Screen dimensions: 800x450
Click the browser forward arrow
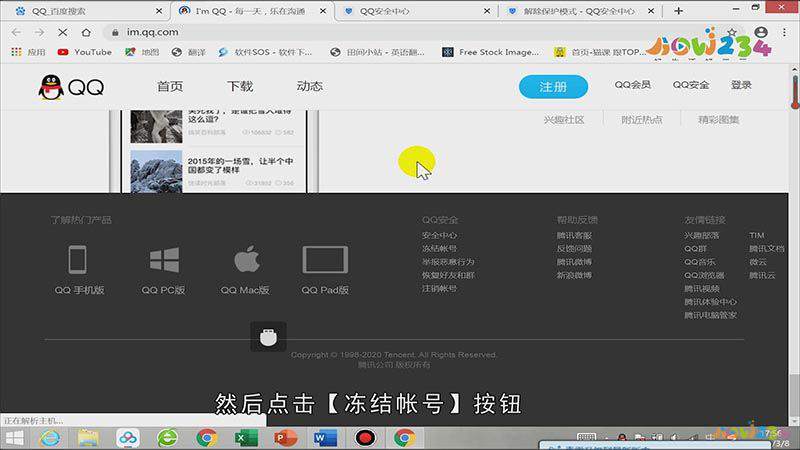pos(39,32)
